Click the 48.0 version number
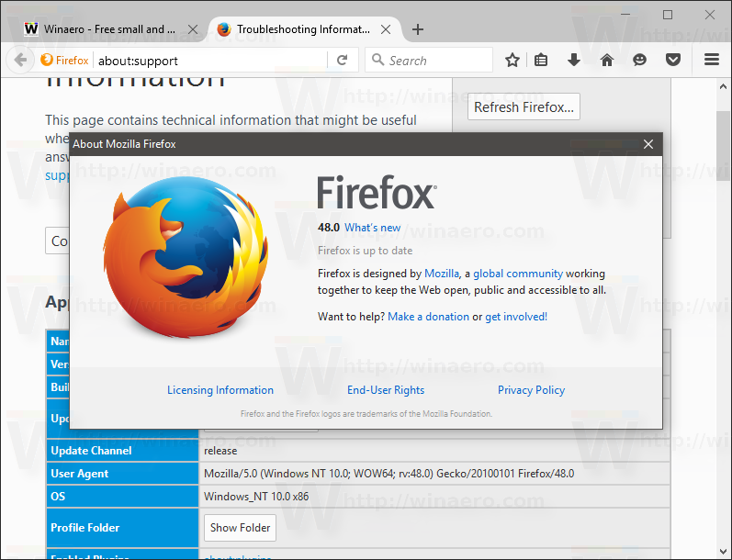This screenshot has height=560, width=732. click(x=329, y=228)
